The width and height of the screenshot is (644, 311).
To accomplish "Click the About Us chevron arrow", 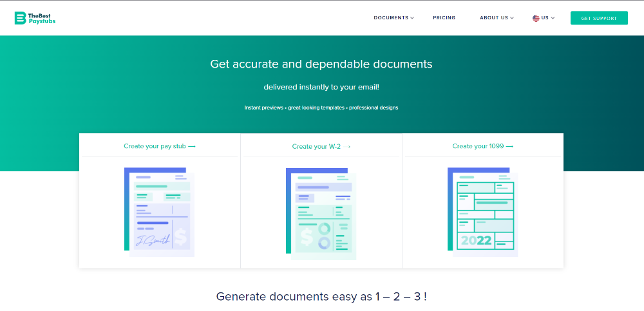I will point(512,19).
